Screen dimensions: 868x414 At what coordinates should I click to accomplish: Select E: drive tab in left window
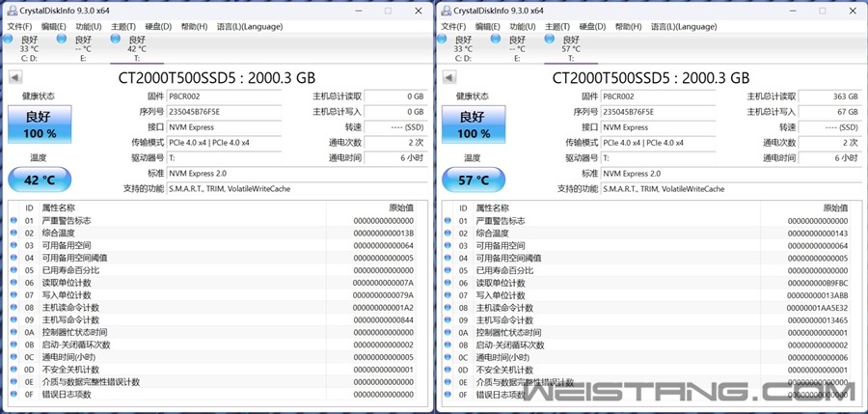point(83,49)
